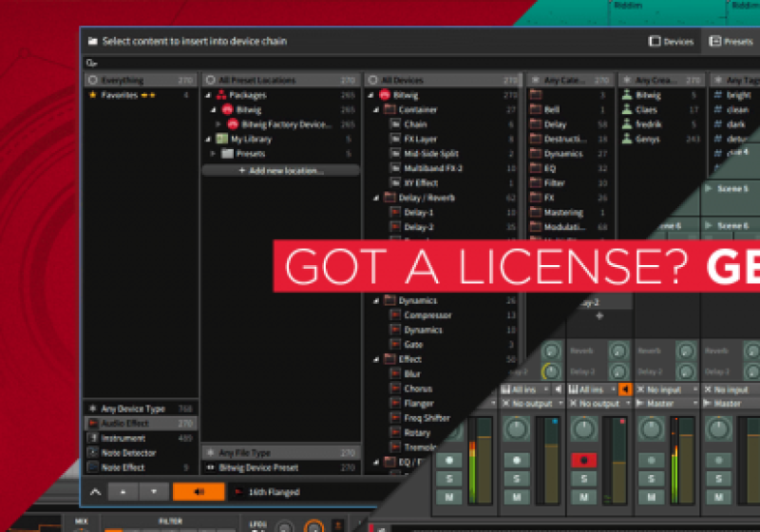Select the Chorus effect device

pyautogui.click(x=418, y=389)
